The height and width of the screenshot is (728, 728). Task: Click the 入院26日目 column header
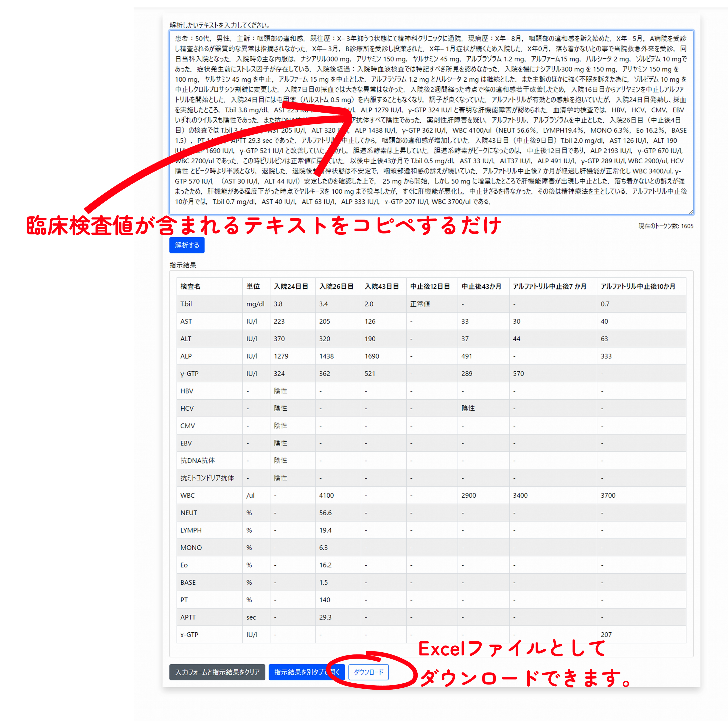[336, 286]
